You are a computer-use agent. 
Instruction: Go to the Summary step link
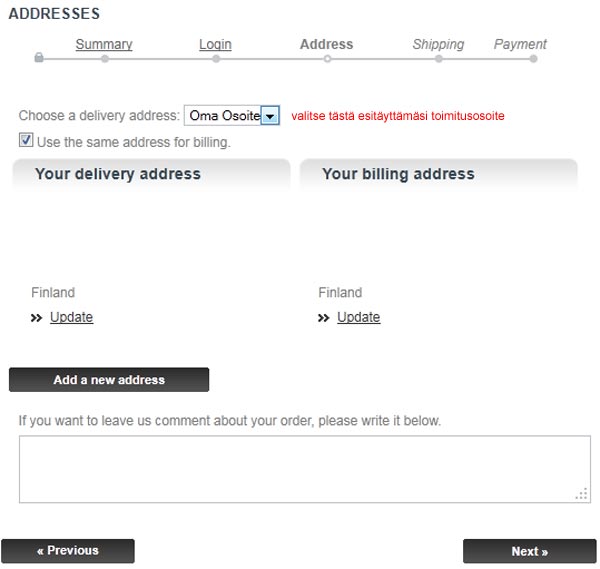104,44
